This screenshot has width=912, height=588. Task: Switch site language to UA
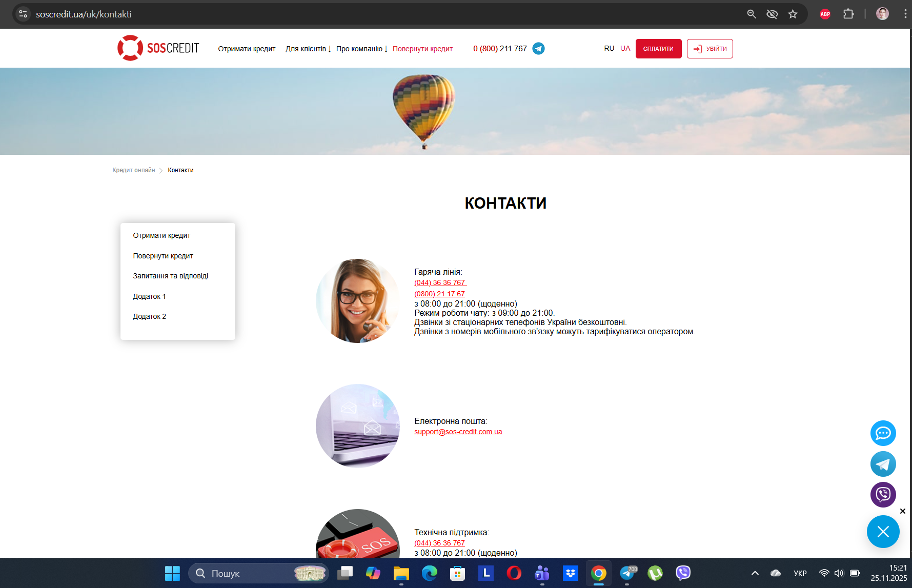click(x=625, y=48)
